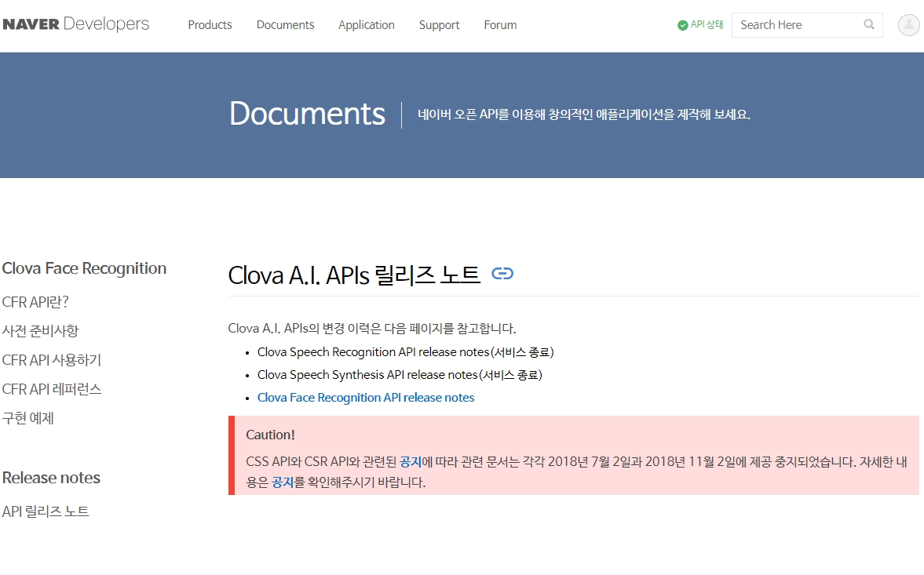Open the user profile avatar icon
Viewport: 924px width, 575px height.
tap(908, 25)
